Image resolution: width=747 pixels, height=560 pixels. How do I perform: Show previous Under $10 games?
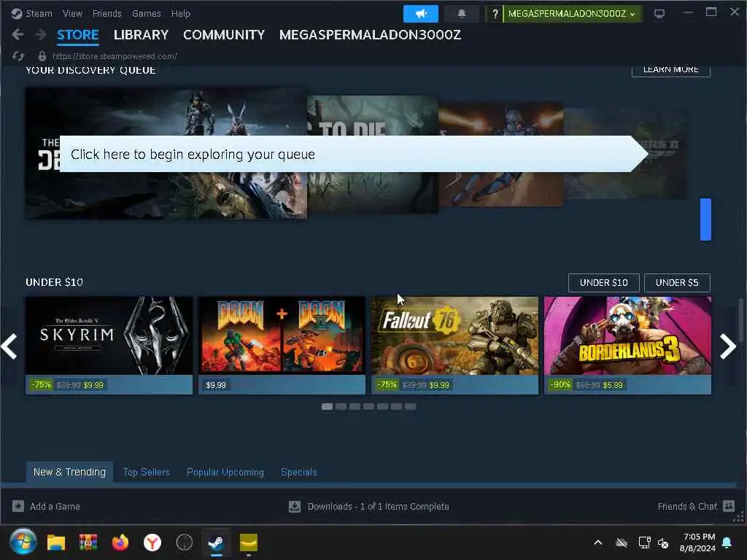click(9, 346)
